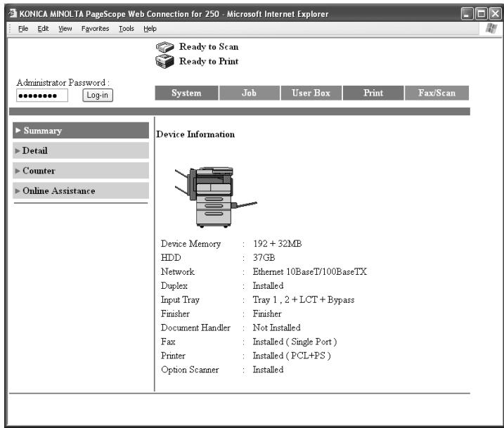Image resolution: width=504 pixels, height=428 pixels.
Task: Open the File menu
Action: pyautogui.click(x=22, y=29)
